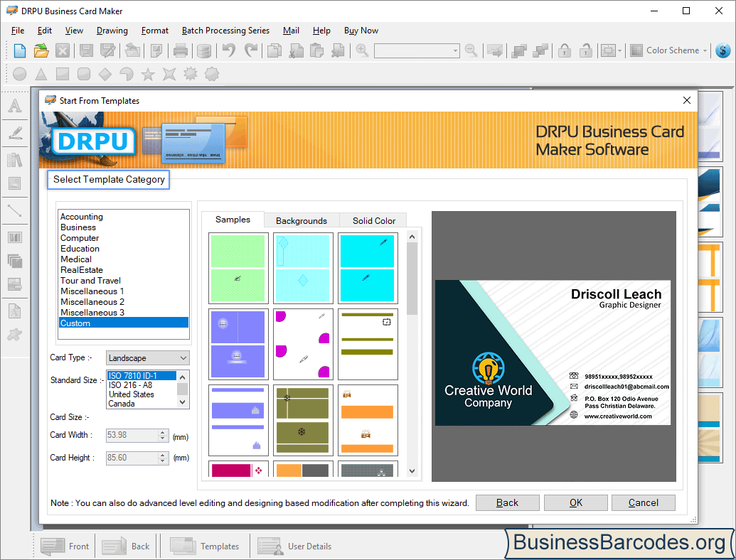Click the blue dollar Buy icon
The height and width of the screenshot is (560, 736).
pyautogui.click(x=723, y=50)
